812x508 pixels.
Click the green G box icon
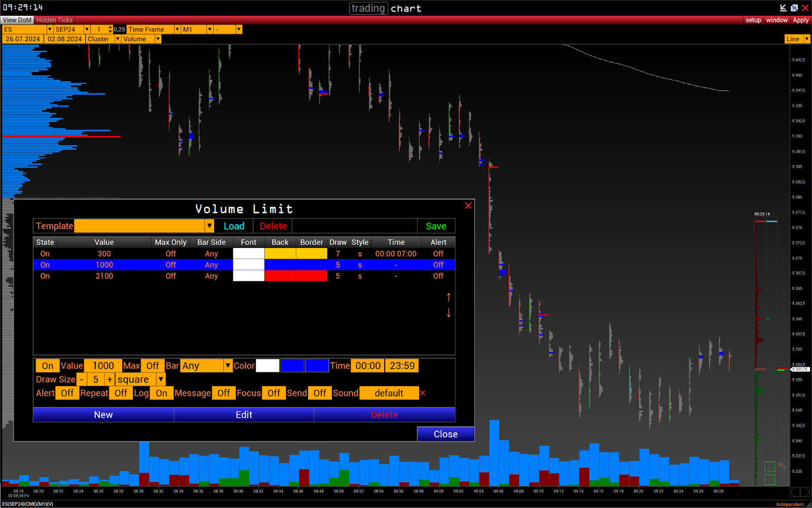[770, 466]
